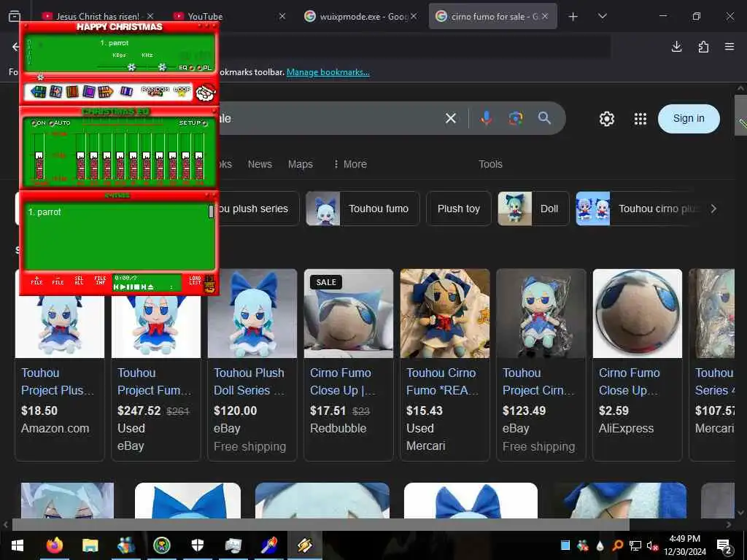Toggle the PL playlist window button

pyautogui.click(x=204, y=68)
